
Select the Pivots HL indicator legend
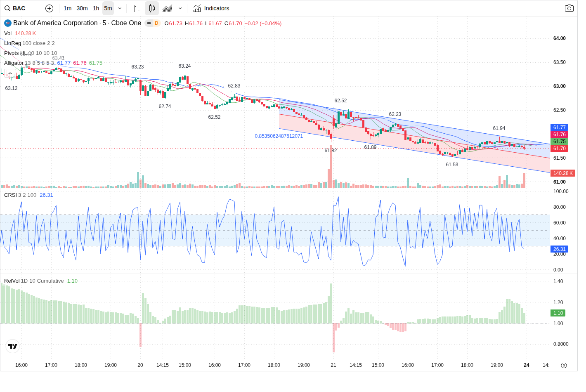(x=15, y=53)
